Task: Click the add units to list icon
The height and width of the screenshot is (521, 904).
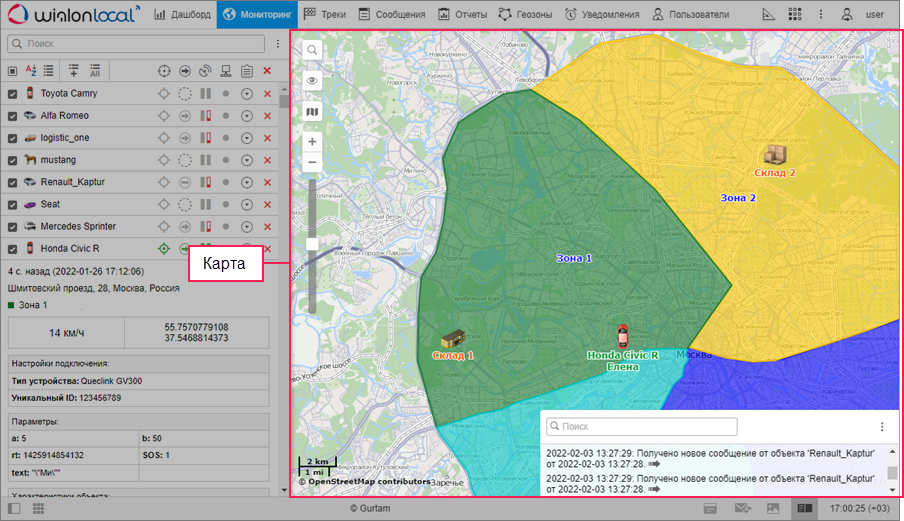Action: pyautogui.click(x=74, y=71)
